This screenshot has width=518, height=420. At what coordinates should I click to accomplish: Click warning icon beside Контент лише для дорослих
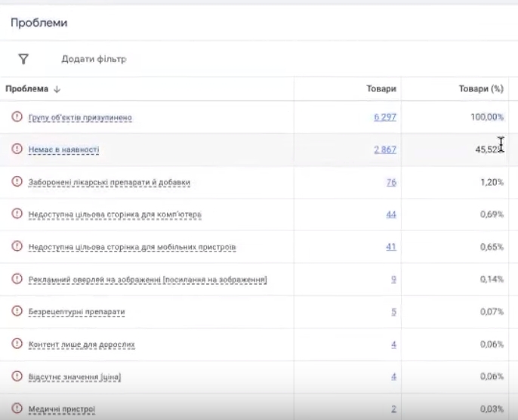17,344
